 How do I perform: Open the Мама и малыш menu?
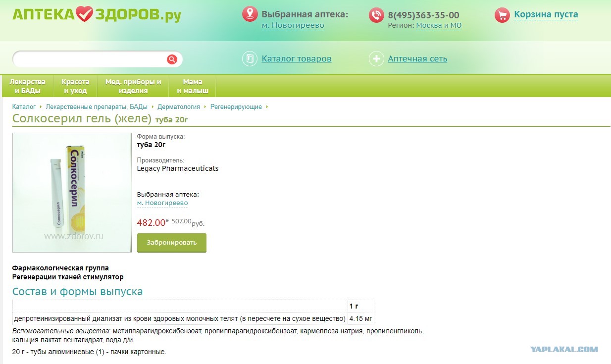click(193, 86)
